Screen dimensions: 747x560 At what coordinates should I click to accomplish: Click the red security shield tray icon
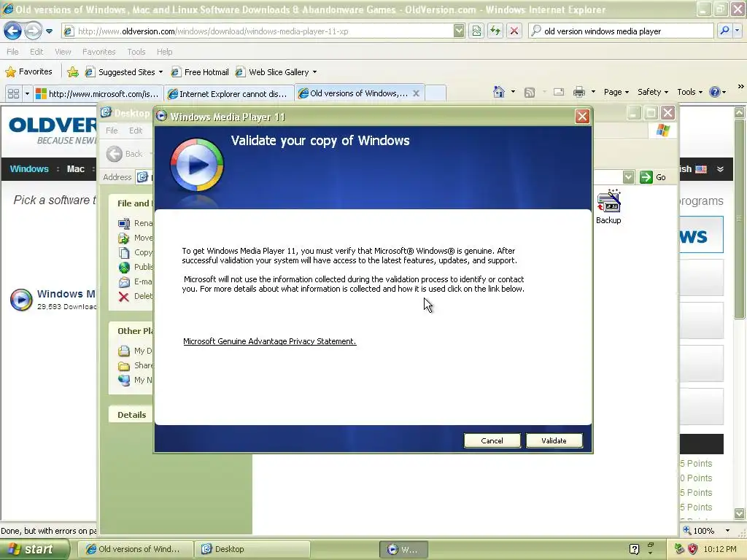click(693, 549)
